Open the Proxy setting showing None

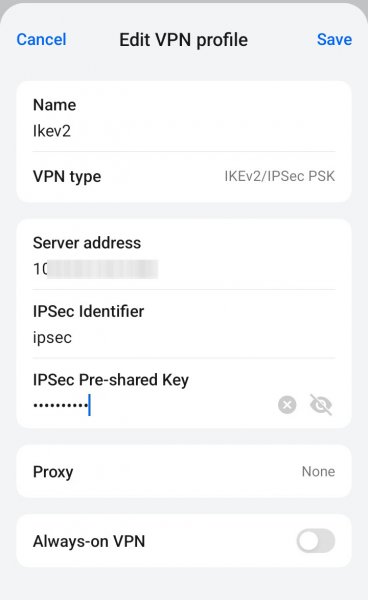[x=184, y=471]
